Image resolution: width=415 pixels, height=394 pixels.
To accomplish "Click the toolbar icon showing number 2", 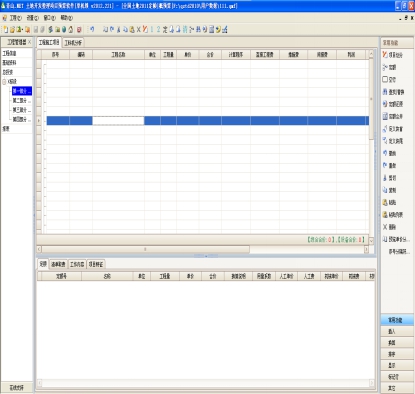I will (158, 30).
